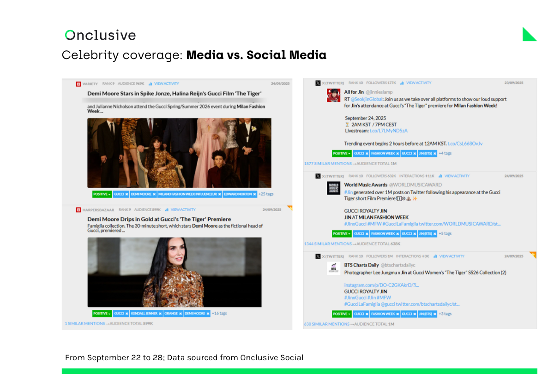Remove the ORANGE tag
554x392 pixels.
(x=180, y=314)
